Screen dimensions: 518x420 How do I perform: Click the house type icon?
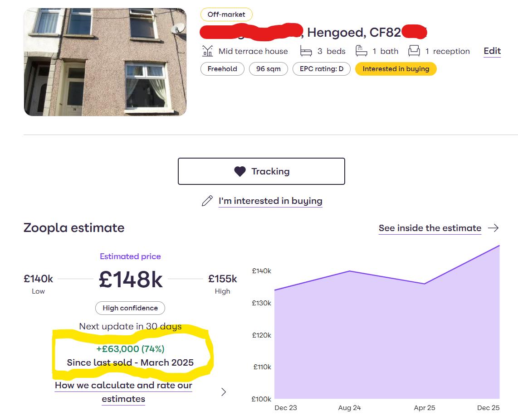click(x=207, y=51)
